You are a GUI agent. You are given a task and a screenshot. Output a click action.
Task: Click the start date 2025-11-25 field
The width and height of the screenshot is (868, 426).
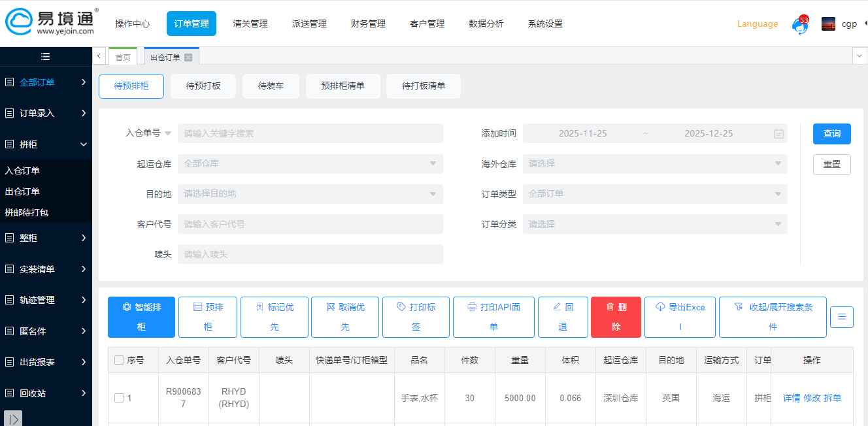[x=583, y=133]
